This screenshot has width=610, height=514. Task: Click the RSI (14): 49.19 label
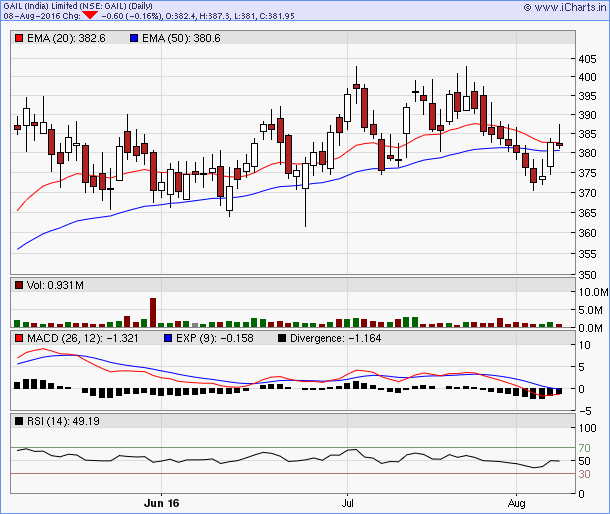[63, 421]
